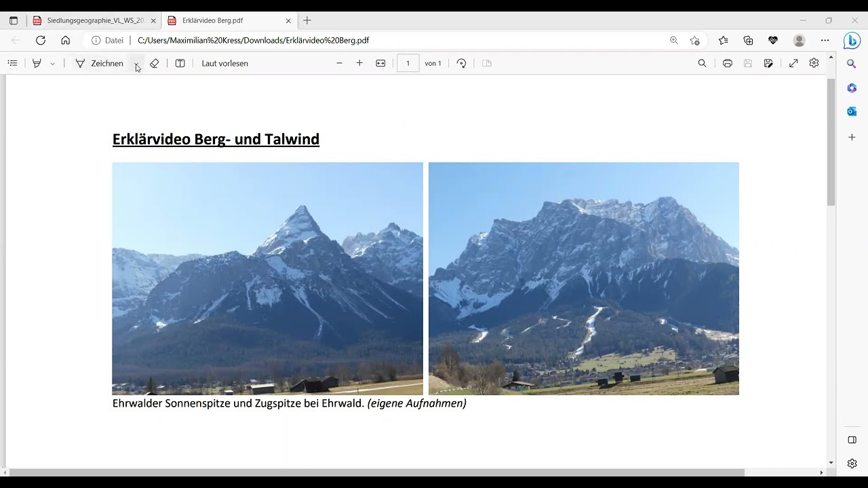Show site information for Datei

click(108, 41)
